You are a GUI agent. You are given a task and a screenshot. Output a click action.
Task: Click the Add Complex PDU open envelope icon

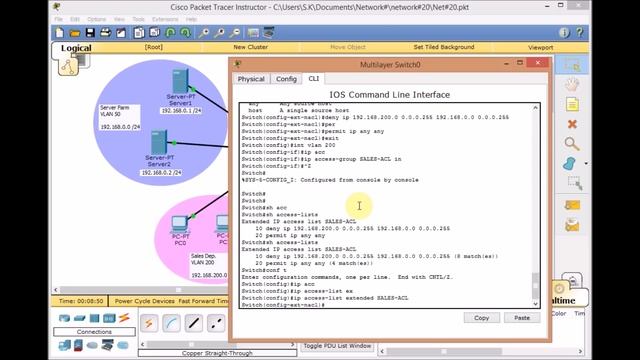click(x=572, y=225)
